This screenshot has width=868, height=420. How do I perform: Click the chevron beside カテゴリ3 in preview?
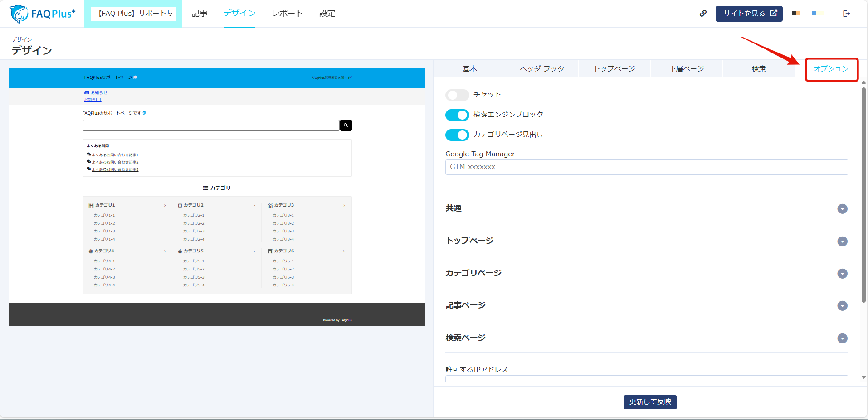tap(344, 206)
